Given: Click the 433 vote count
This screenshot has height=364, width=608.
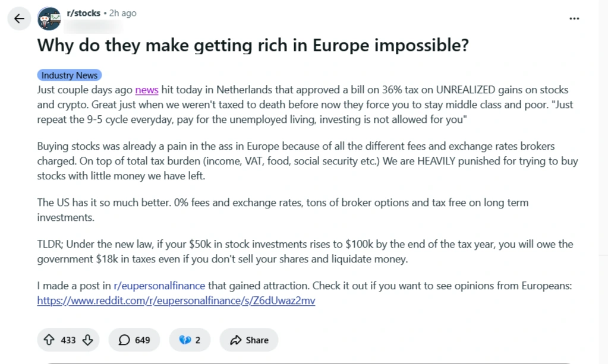Looking at the screenshot, I should 68,340.
